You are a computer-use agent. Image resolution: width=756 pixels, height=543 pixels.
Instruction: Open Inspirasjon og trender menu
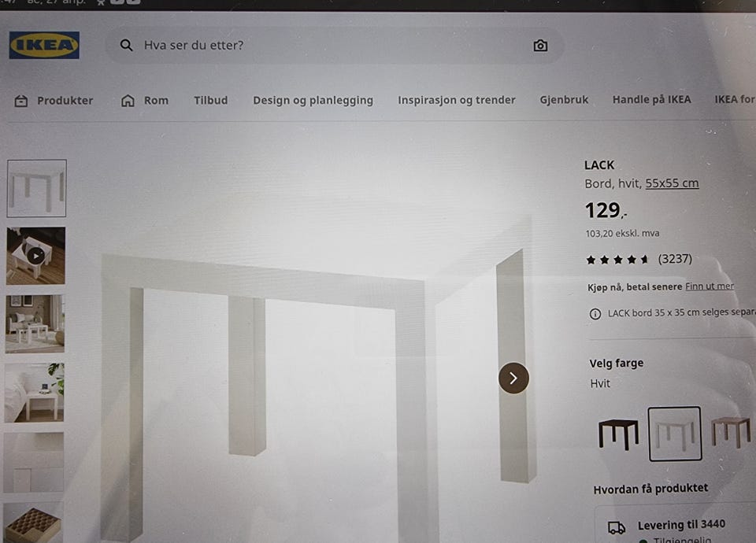tap(457, 100)
